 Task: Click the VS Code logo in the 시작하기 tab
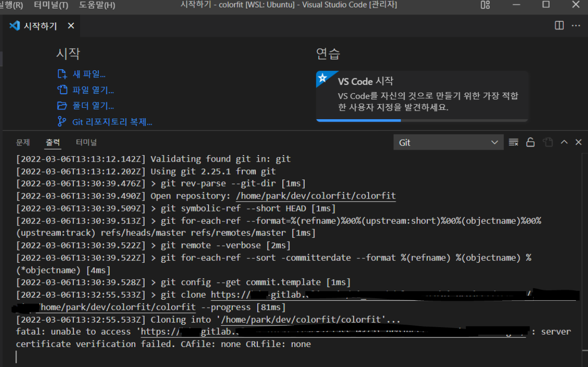14,26
